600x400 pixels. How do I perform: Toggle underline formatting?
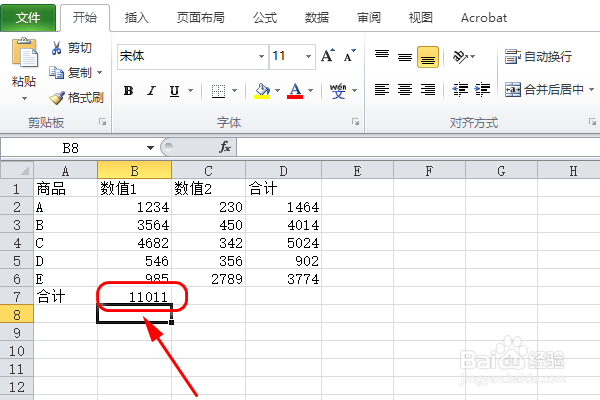point(174,91)
